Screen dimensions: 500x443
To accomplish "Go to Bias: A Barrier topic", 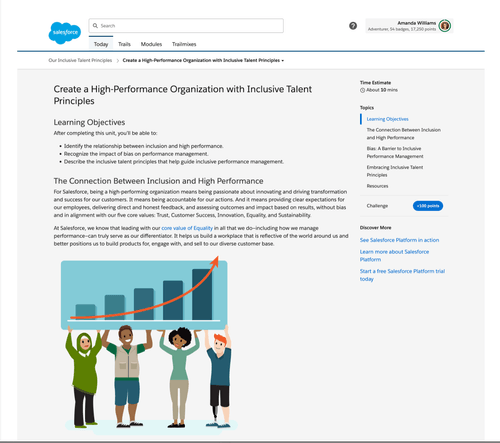I will click(x=395, y=152).
